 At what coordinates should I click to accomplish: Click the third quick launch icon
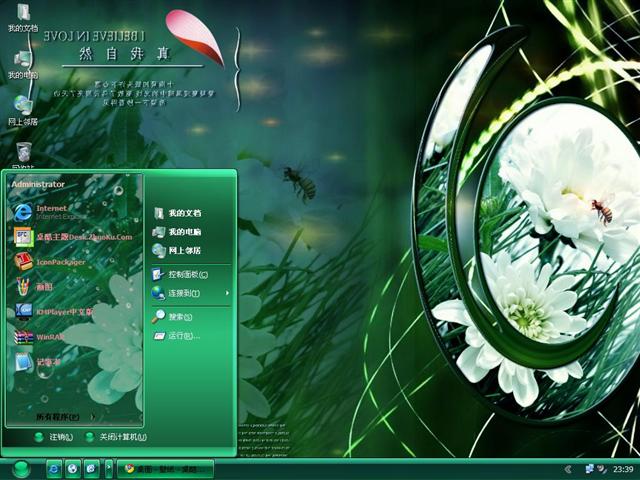pyautogui.click(x=91, y=469)
